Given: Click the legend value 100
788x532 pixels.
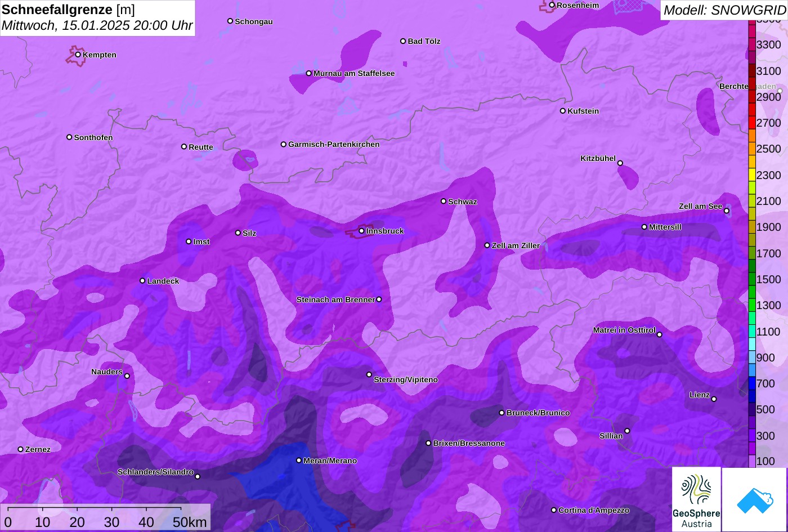Looking at the screenshot, I should pos(766,461).
